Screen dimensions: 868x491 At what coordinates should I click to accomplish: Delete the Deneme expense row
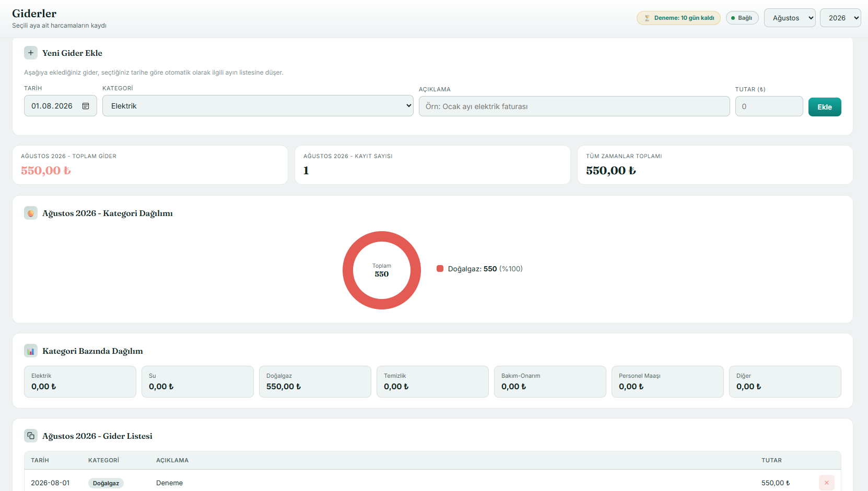827,483
